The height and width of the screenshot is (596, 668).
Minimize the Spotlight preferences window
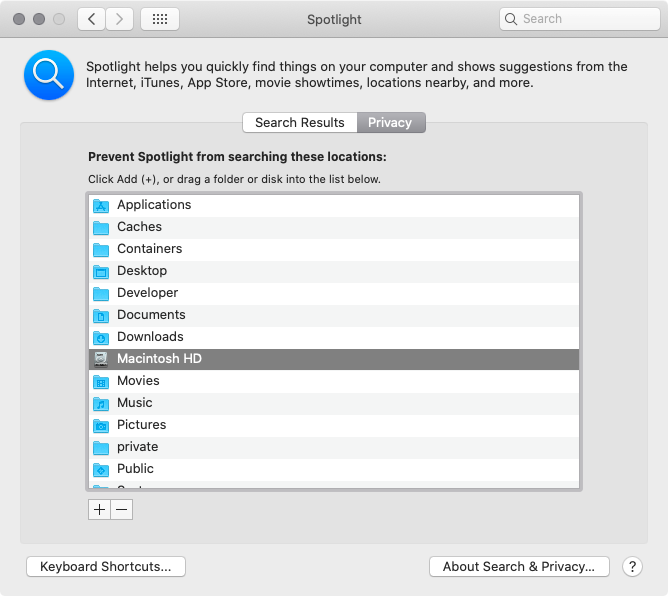point(39,19)
